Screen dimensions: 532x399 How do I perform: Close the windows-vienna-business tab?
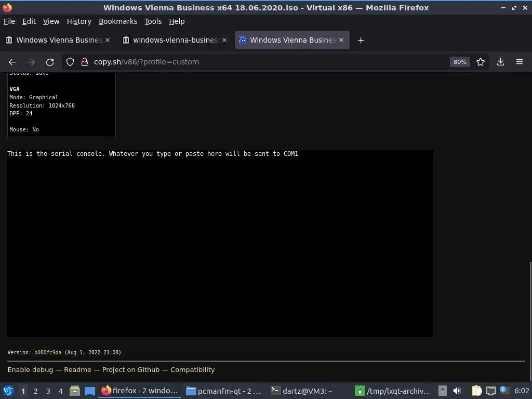pyautogui.click(x=224, y=40)
